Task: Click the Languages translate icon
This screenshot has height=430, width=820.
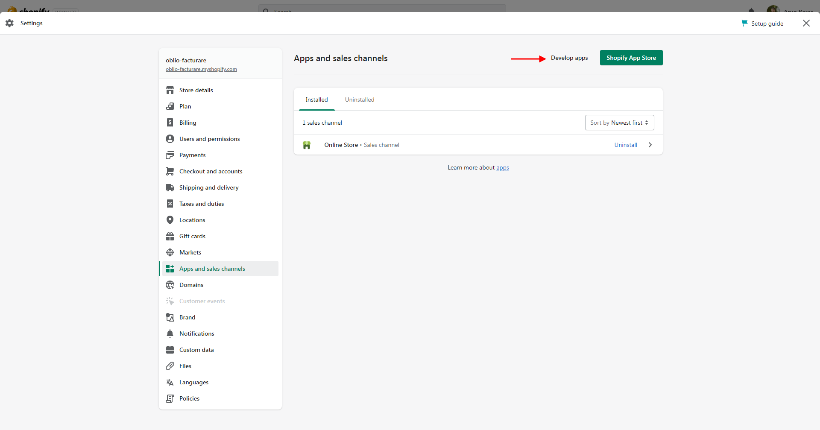Action: pos(170,382)
